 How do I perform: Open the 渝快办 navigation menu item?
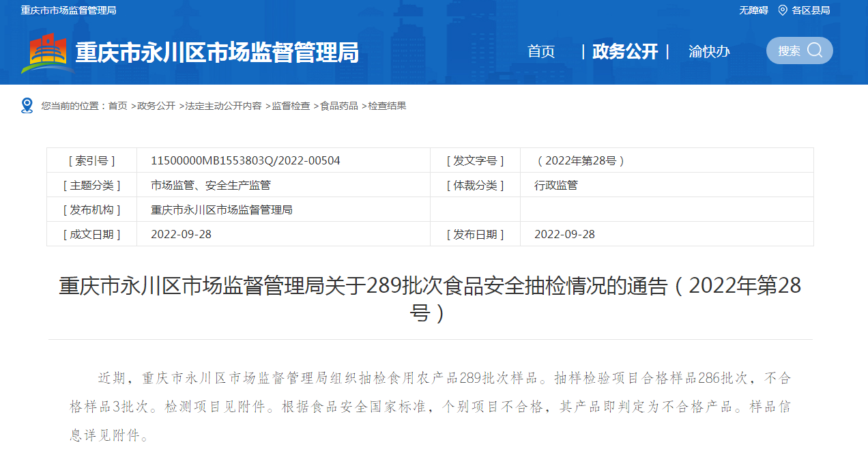709,51
